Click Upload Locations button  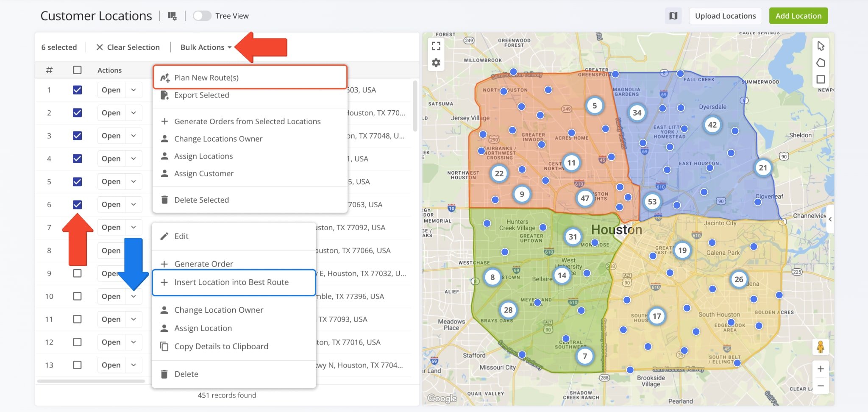725,16
